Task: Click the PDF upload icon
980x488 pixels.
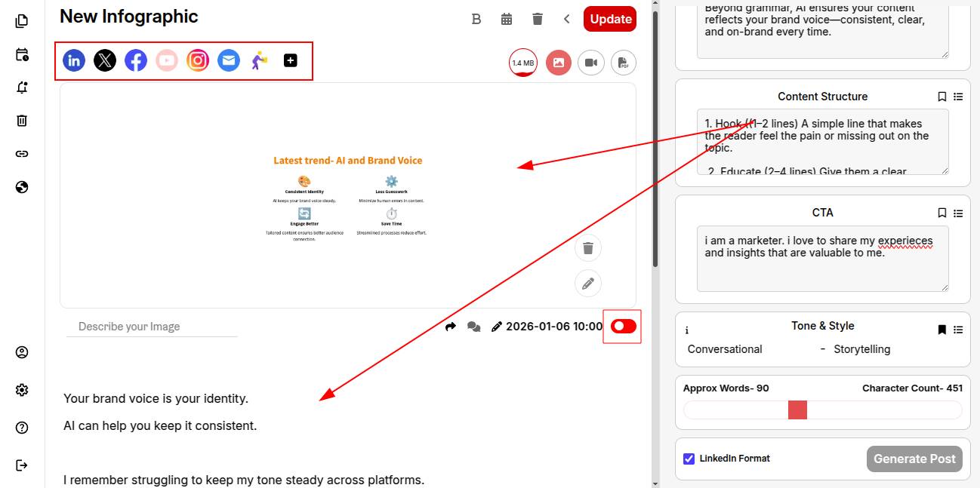Action: coord(623,63)
